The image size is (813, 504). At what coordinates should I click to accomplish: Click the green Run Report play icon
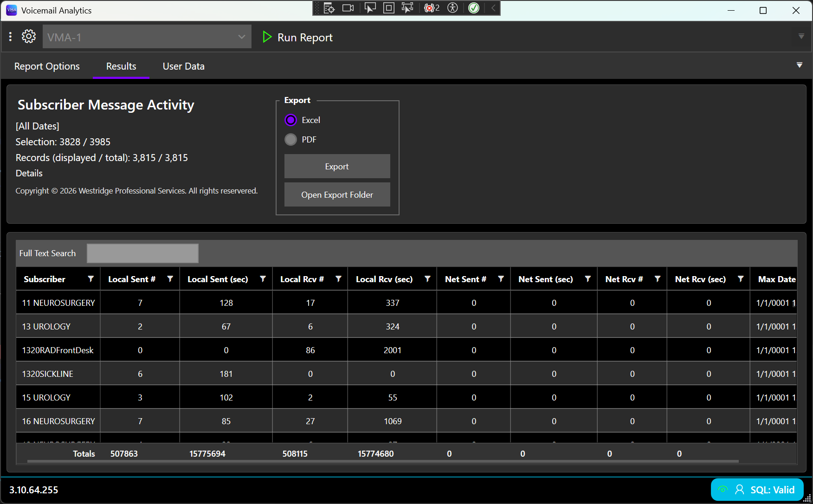267,37
